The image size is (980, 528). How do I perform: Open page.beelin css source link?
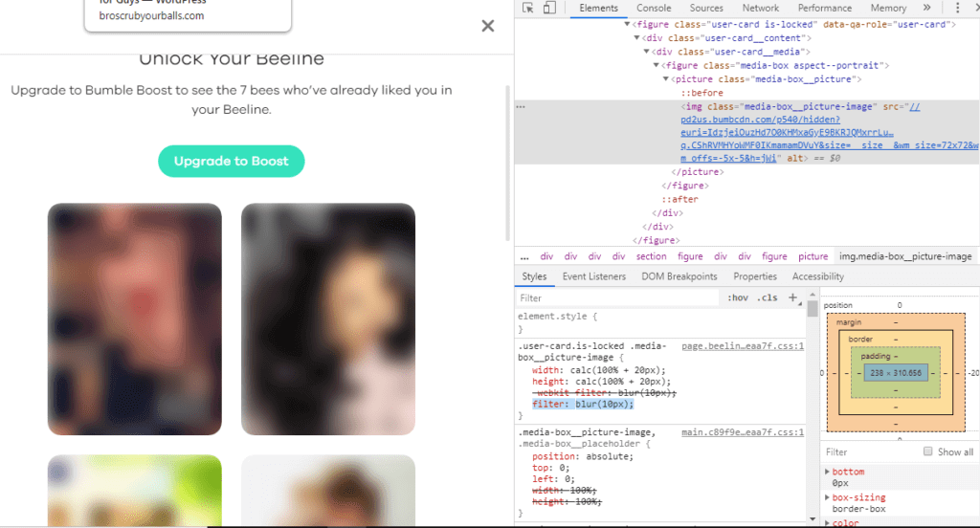(x=742, y=345)
